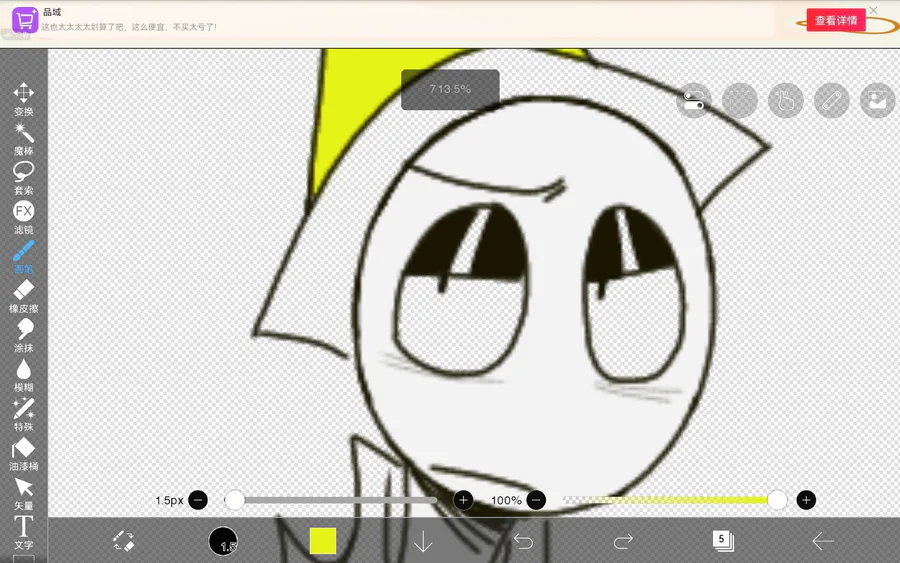Select the Brush (画笔) tool
Image resolution: width=900 pixels, height=563 pixels.
[24, 257]
